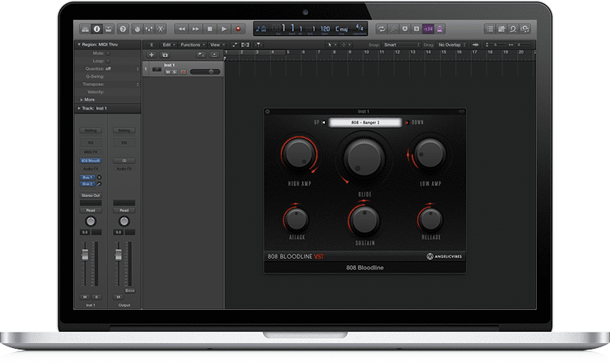Click the Catch Playhead icon
This screenshot has width=610, height=364.
pyautogui.click(x=258, y=45)
